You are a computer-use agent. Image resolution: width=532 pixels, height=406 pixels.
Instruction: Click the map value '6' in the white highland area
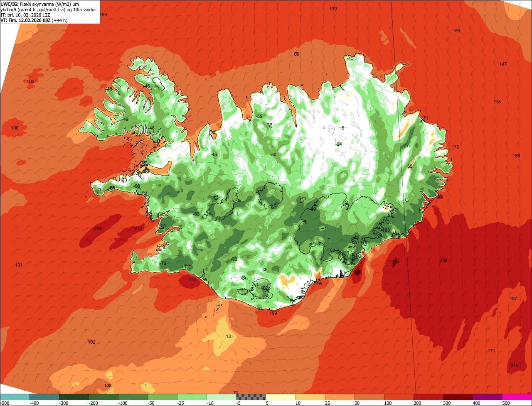[343, 128]
